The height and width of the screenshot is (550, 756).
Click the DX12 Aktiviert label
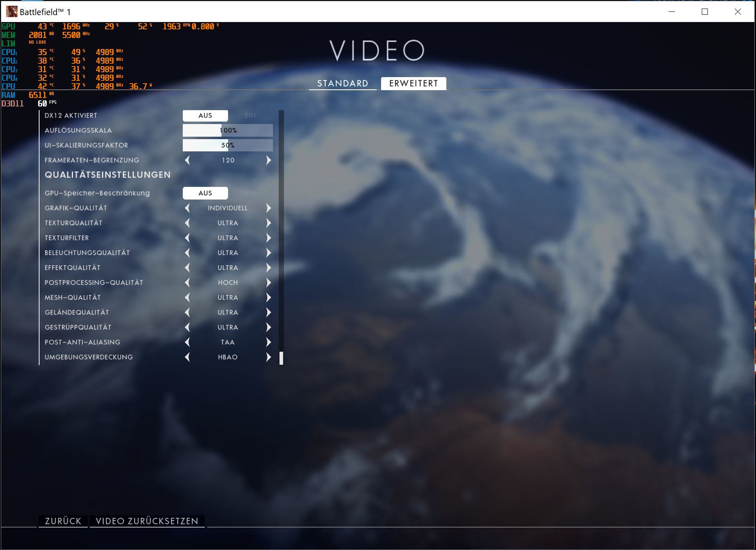click(x=71, y=115)
